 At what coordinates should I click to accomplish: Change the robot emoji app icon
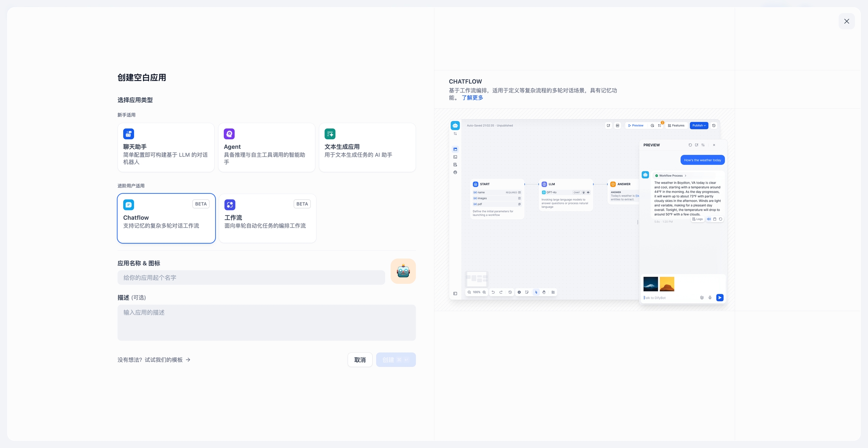tap(403, 271)
